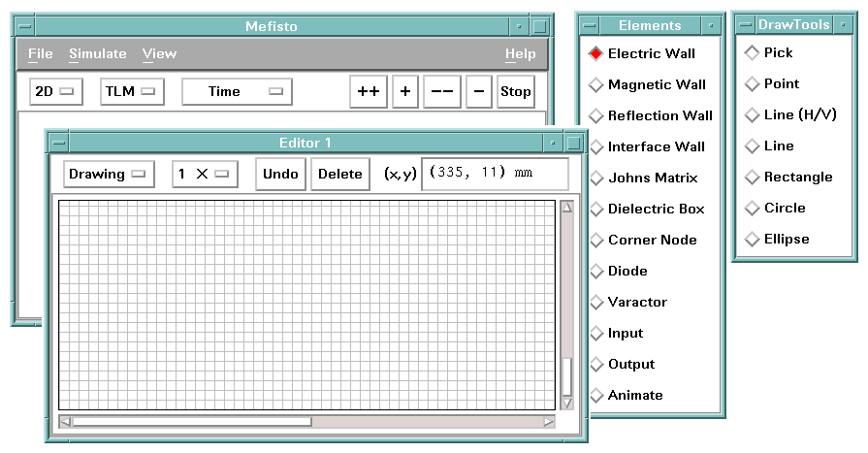Minimize the DrawTools window

pyautogui.click(x=843, y=24)
